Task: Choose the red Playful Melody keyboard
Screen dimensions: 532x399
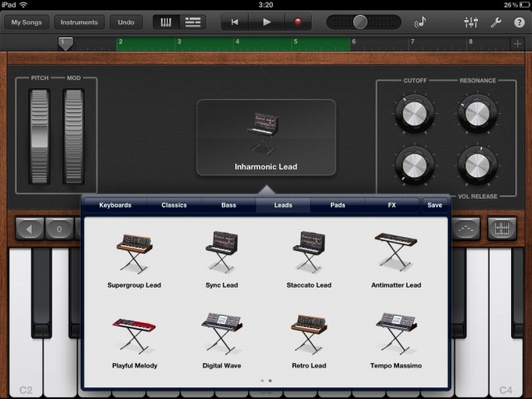Action: pyautogui.click(x=134, y=332)
